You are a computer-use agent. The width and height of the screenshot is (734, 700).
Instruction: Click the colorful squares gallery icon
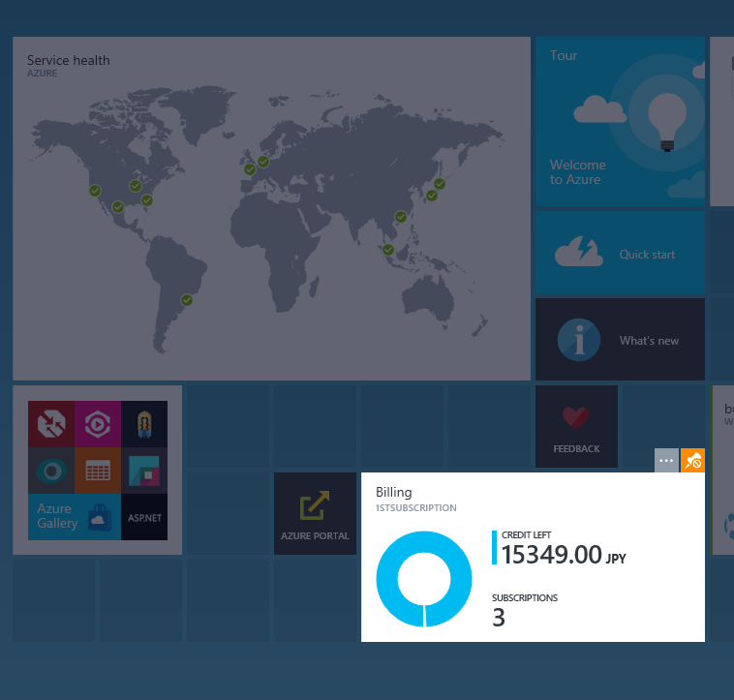pos(144,471)
